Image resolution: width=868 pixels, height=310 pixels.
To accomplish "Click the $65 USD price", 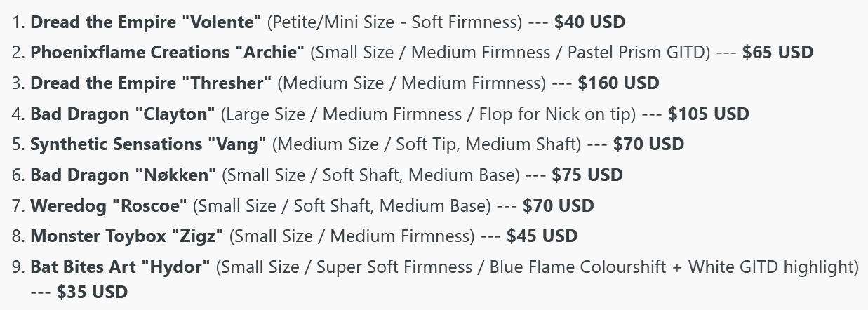I will pyautogui.click(x=777, y=53).
